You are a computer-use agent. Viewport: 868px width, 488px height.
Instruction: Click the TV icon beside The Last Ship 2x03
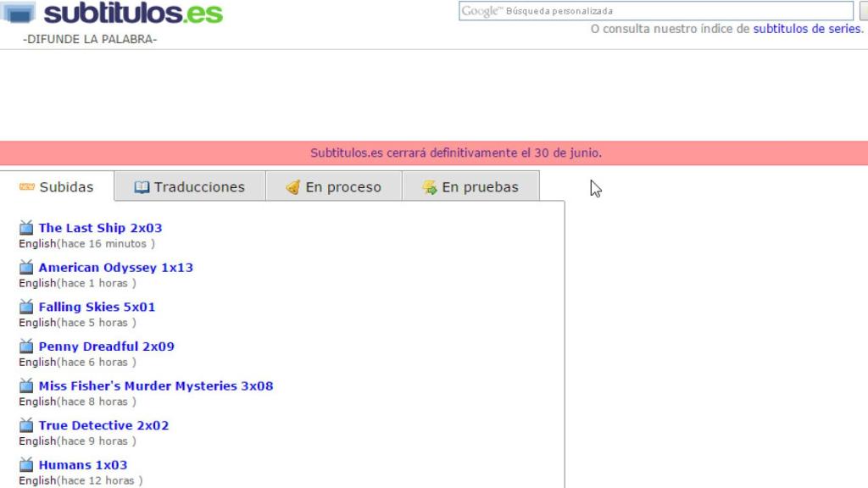point(25,227)
